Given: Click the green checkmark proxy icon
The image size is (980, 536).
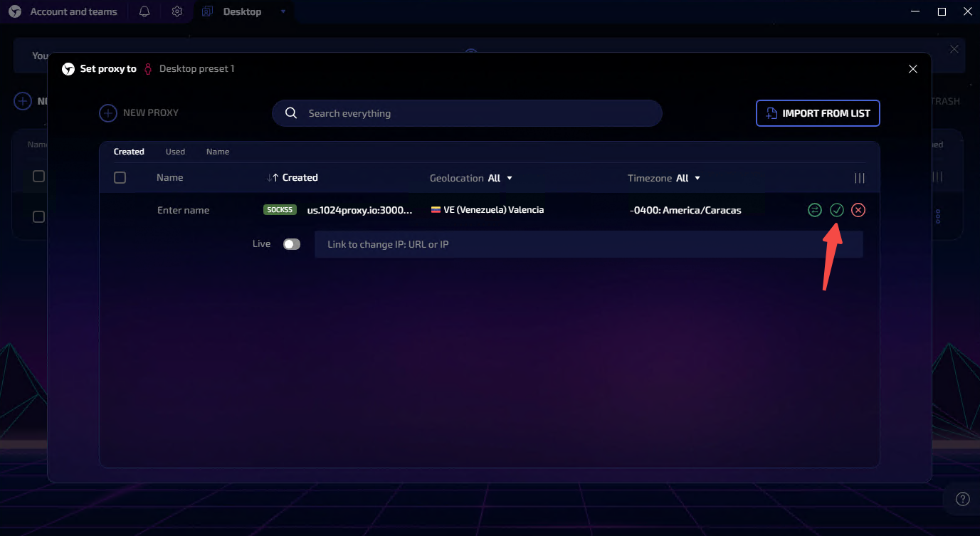Looking at the screenshot, I should pos(837,210).
